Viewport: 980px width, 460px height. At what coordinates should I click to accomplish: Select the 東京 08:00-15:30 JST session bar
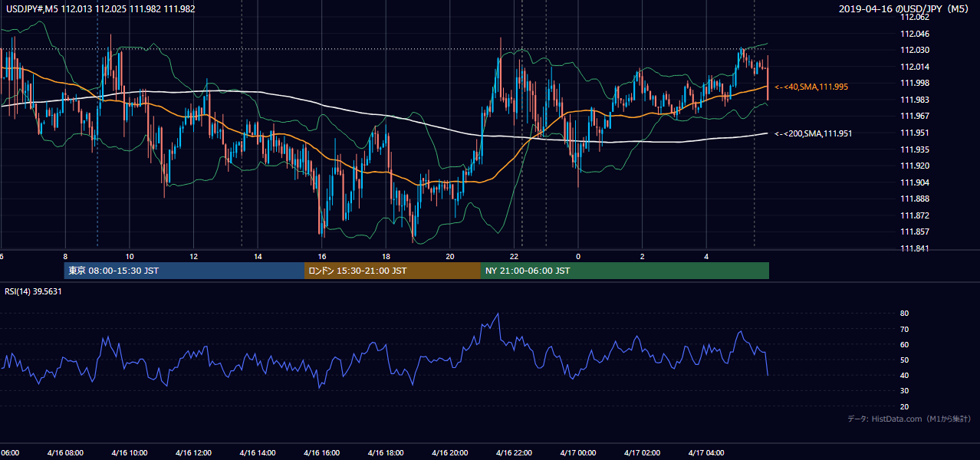click(184, 271)
